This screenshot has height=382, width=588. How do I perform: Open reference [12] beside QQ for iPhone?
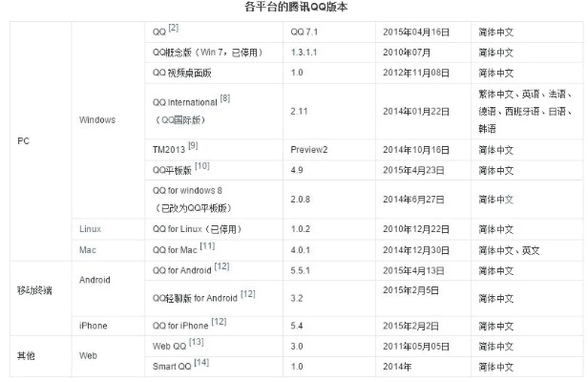219,322
